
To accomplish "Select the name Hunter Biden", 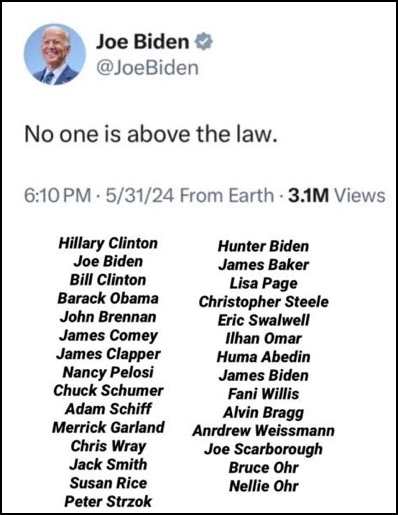I will click(x=263, y=246).
